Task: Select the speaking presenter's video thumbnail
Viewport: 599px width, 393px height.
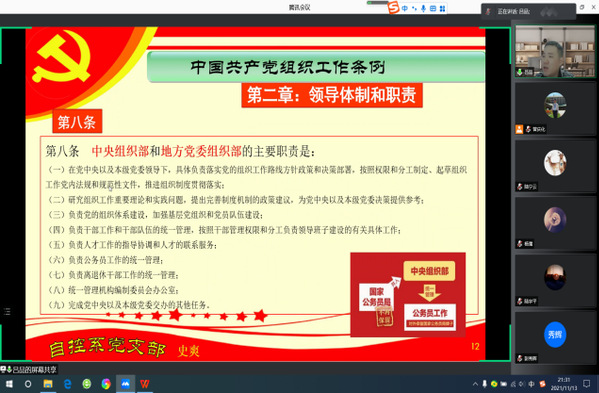Action: [555, 52]
